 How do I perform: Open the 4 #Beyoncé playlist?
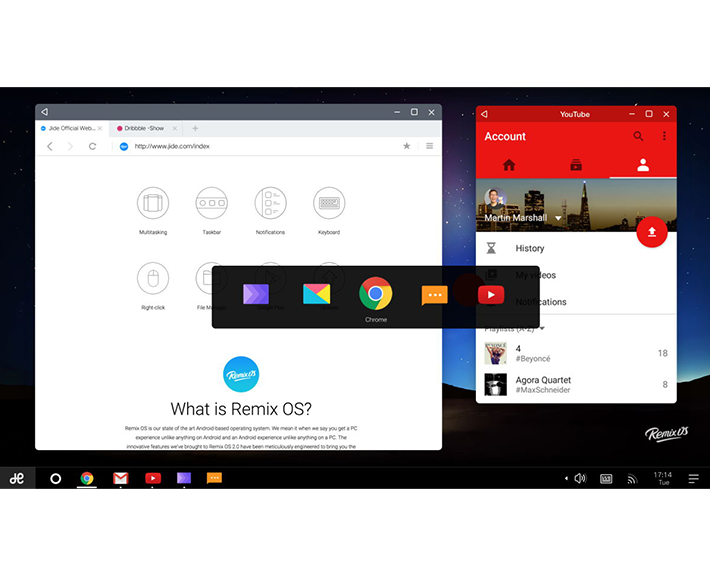point(576,353)
